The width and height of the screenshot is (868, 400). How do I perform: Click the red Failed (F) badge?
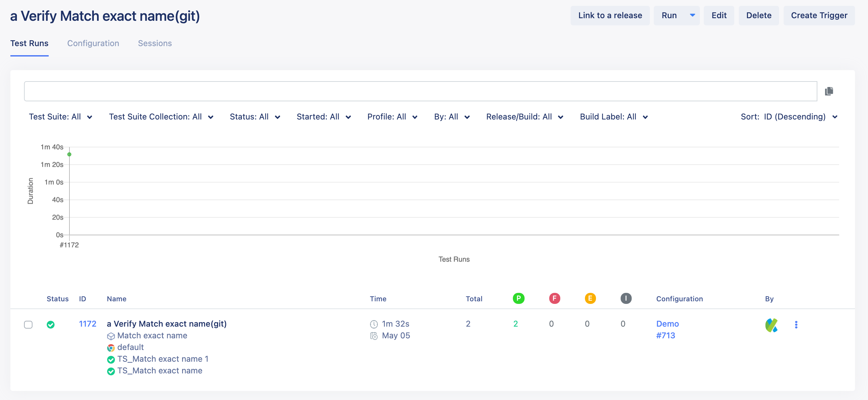(555, 298)
